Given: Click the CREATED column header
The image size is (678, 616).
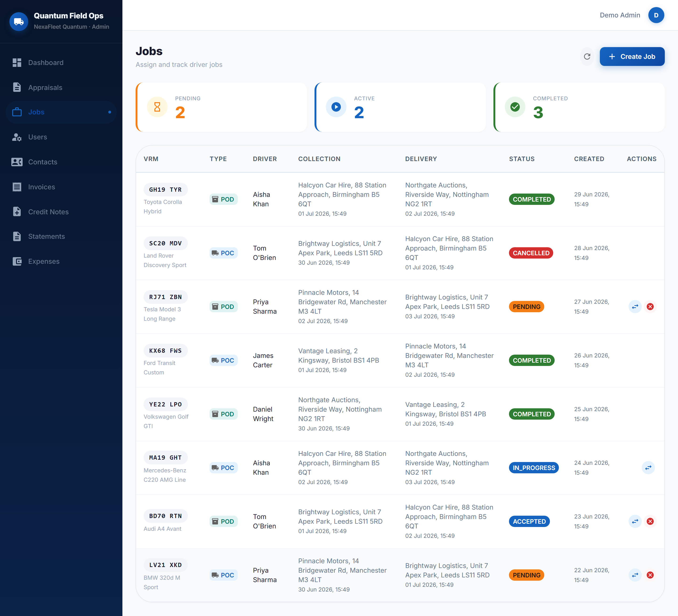Looking at the screenshot, I should 589,159.
